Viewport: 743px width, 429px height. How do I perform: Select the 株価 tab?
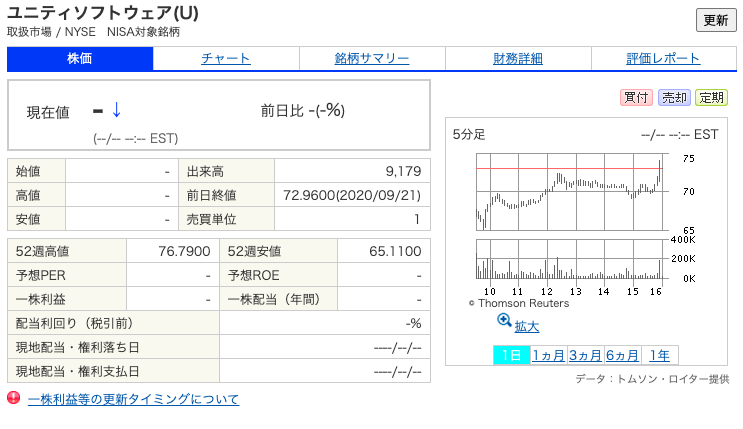click(x=80, y=58)
